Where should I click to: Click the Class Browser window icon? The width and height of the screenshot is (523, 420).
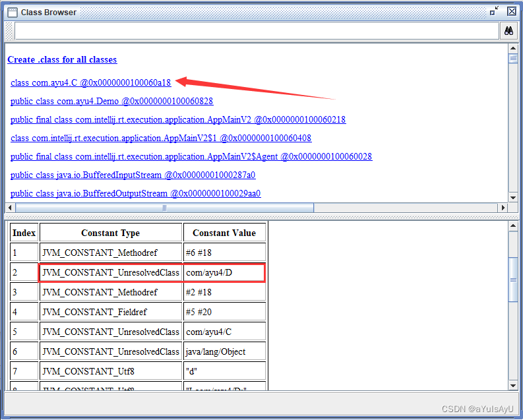(12, 13)
